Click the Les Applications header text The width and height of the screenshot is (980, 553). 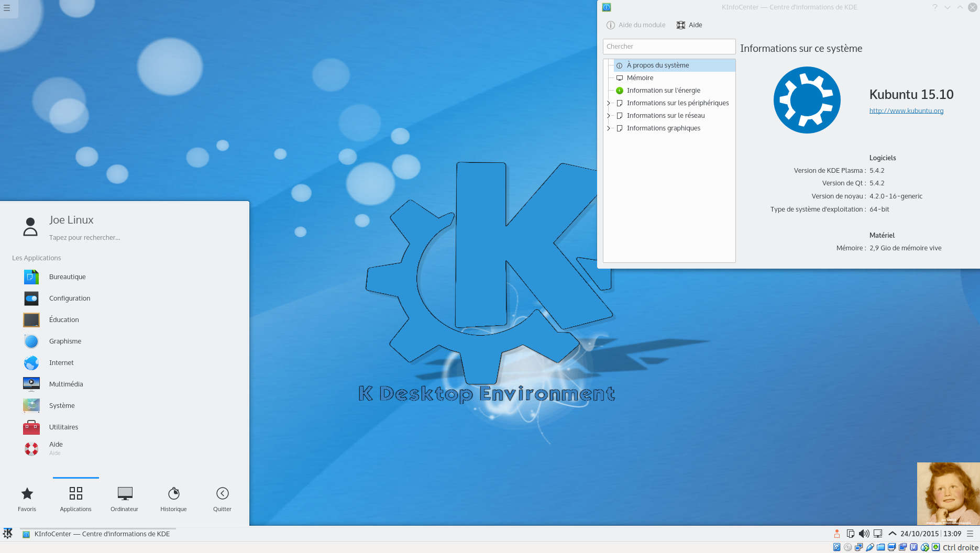point(37,258)
